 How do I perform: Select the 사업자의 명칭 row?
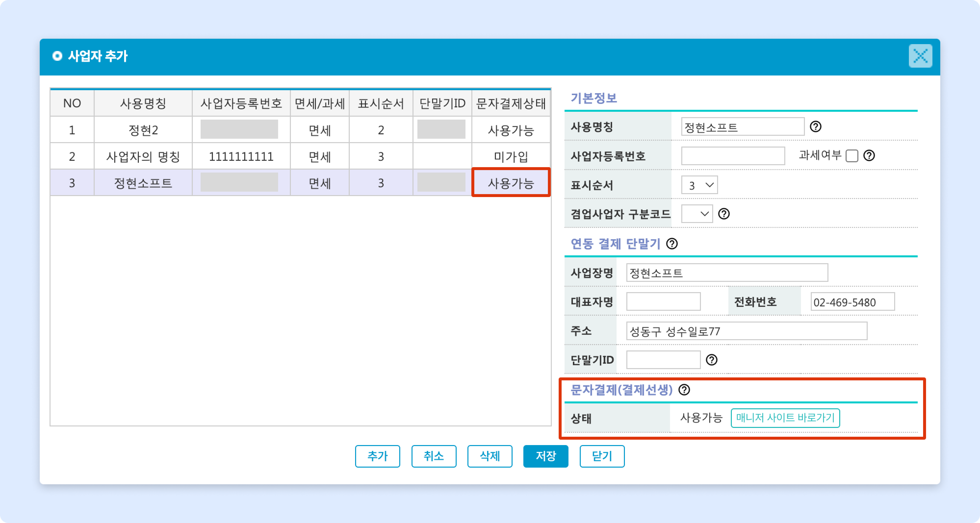click(x=143, y=156)
